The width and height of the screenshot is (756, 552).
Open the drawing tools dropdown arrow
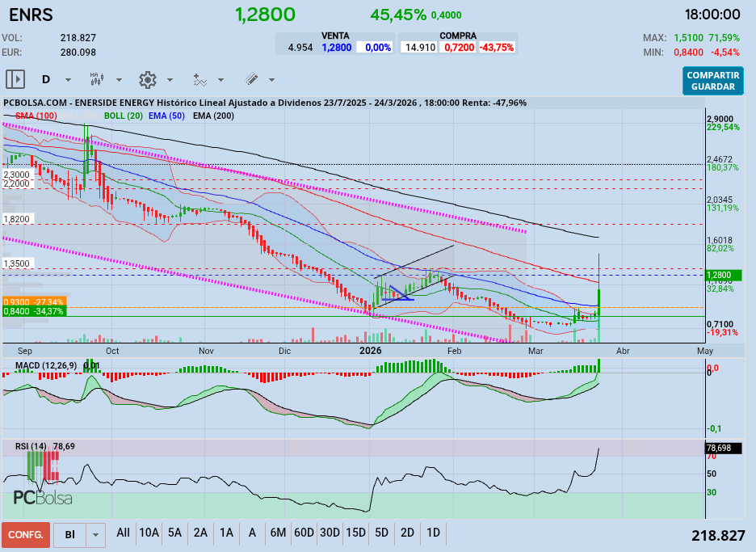click(x=271, y=79)
